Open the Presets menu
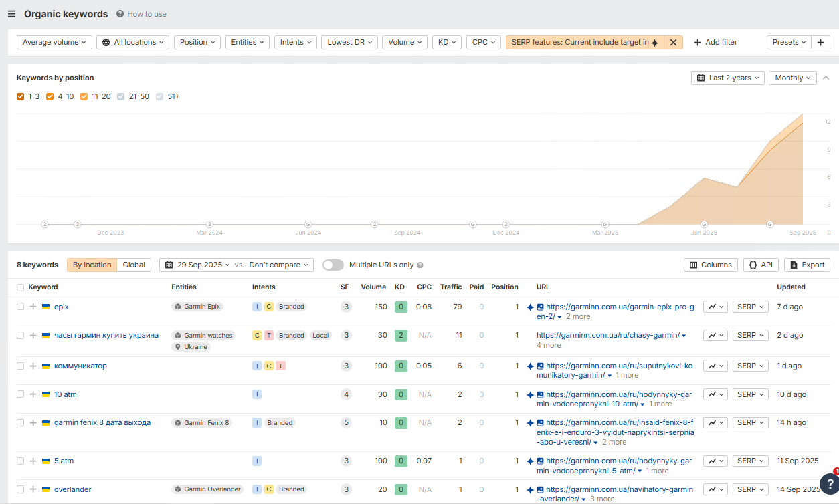The height and width of the screenshot is (504, 839). pos(789,42)
